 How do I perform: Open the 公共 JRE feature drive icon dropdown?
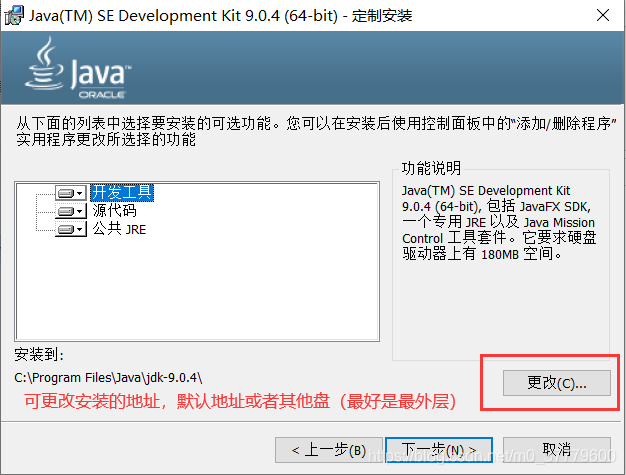point(71,229)
